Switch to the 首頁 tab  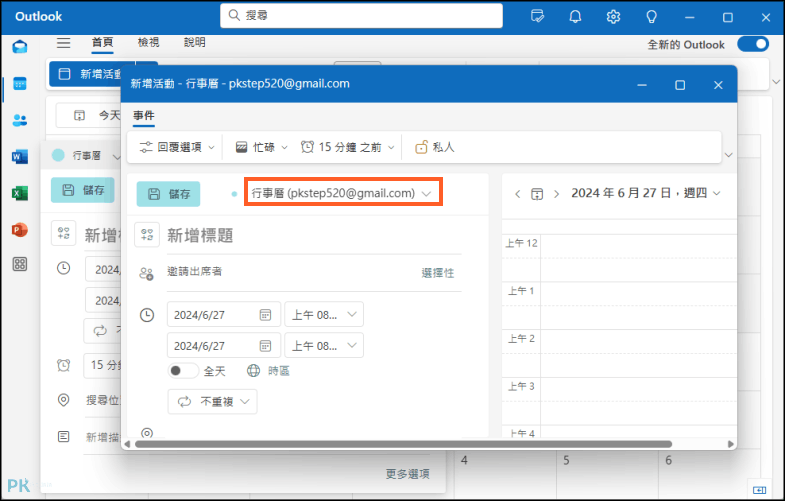(103, 43)
